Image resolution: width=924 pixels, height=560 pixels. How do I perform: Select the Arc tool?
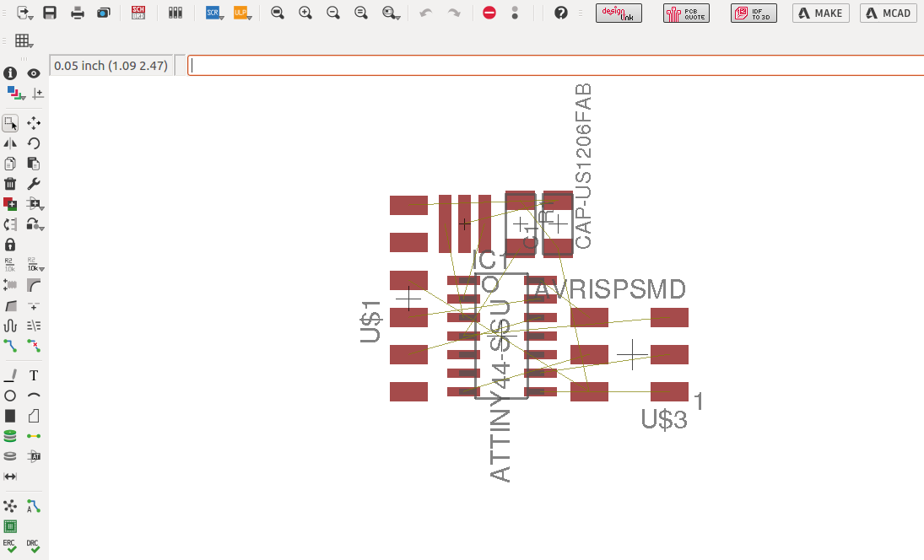pos(34,396)
